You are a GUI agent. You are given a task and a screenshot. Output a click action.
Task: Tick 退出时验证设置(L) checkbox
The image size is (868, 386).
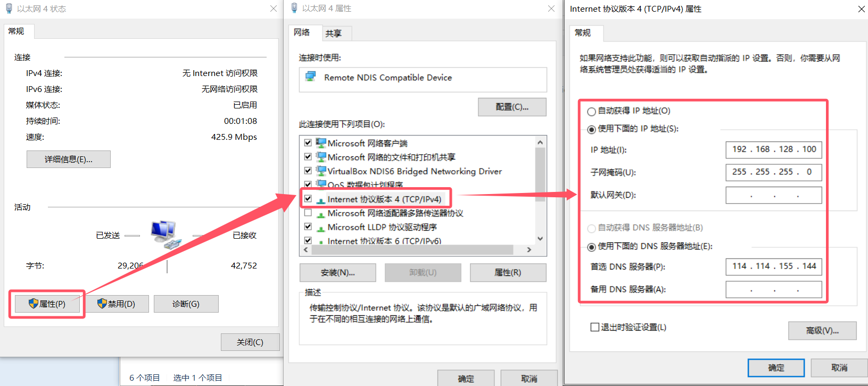tap(595, 327)
